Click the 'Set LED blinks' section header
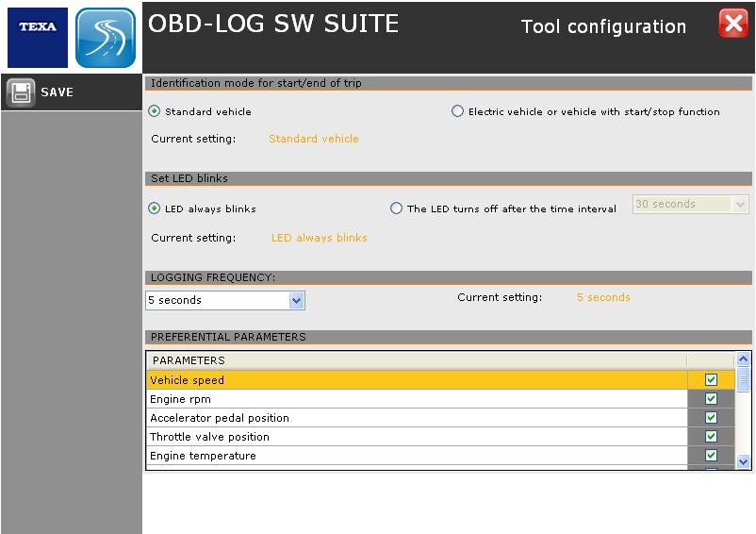The width and height of the screenshot is (756, 534). tap(449, 178)
